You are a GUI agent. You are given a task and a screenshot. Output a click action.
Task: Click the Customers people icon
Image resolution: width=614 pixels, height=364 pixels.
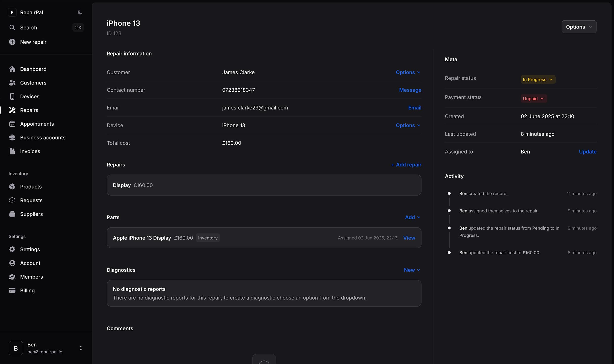(12, 83)
